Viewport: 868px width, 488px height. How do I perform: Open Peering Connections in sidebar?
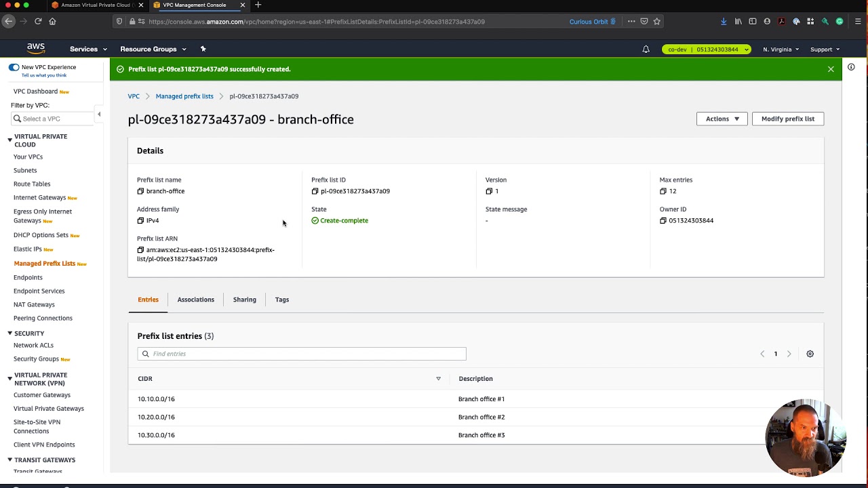click(x=43, y=318)
